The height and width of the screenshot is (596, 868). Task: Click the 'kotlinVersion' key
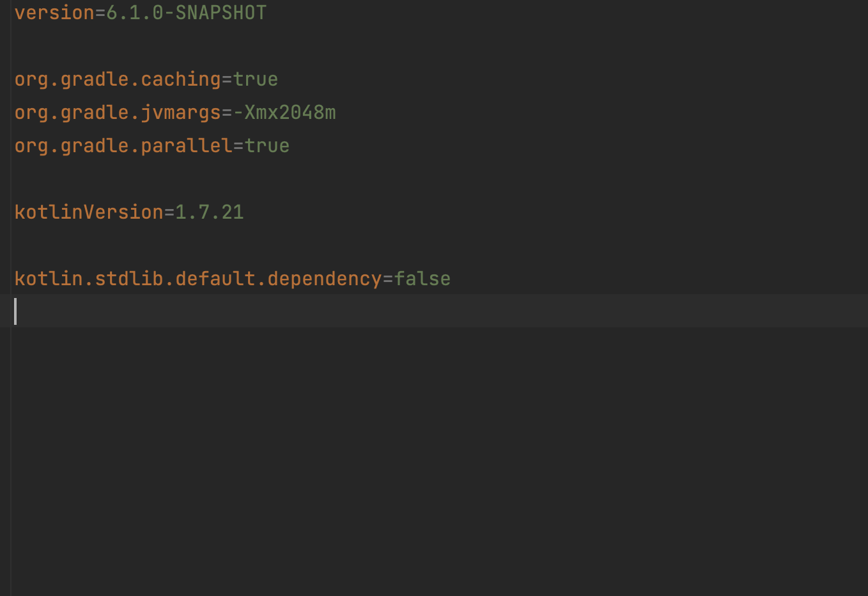89,212
